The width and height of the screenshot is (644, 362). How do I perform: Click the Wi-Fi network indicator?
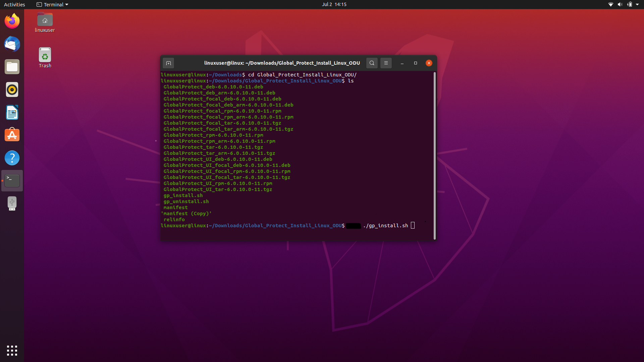pos(610,4)
